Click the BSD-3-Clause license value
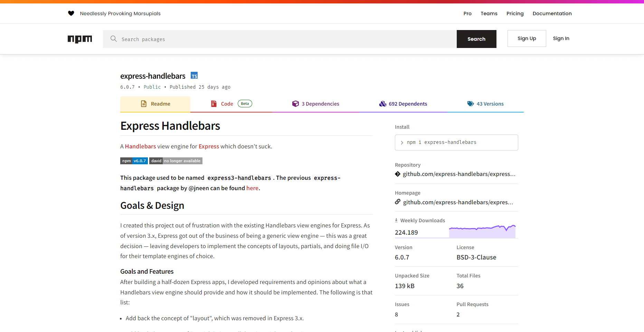644x332 pixels. point(476,257)
